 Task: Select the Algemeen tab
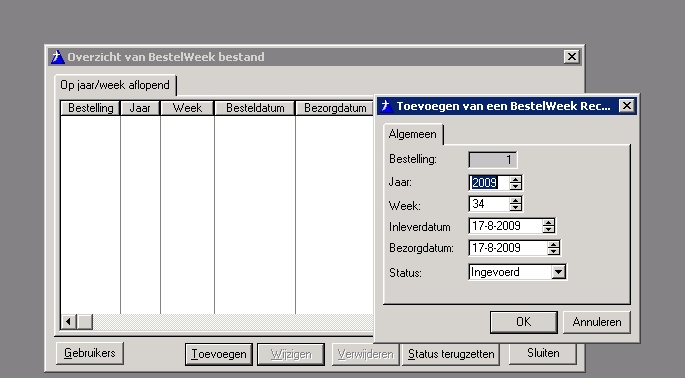point(413,134)
